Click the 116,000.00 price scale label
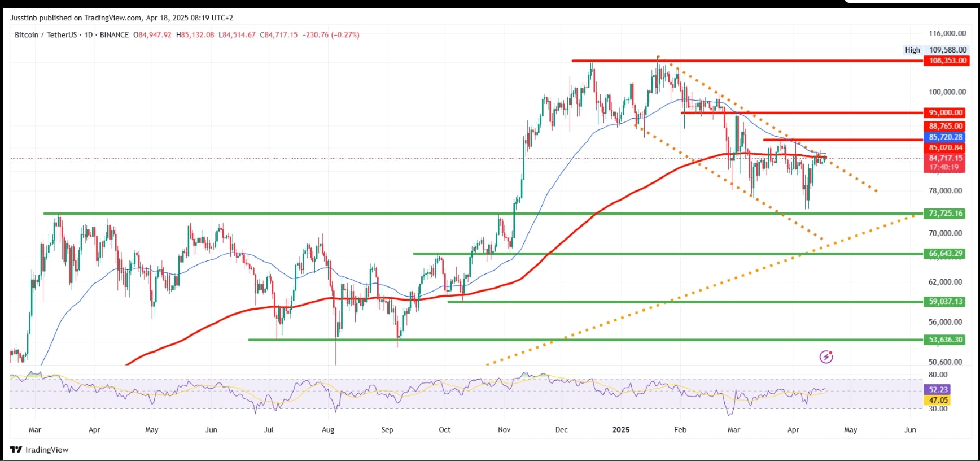This screenshot has width=980, height=461. coord(947,33)
